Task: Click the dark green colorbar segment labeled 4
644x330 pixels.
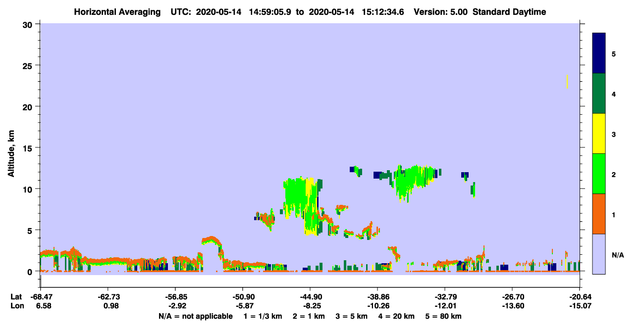Action: coord(599,94)
